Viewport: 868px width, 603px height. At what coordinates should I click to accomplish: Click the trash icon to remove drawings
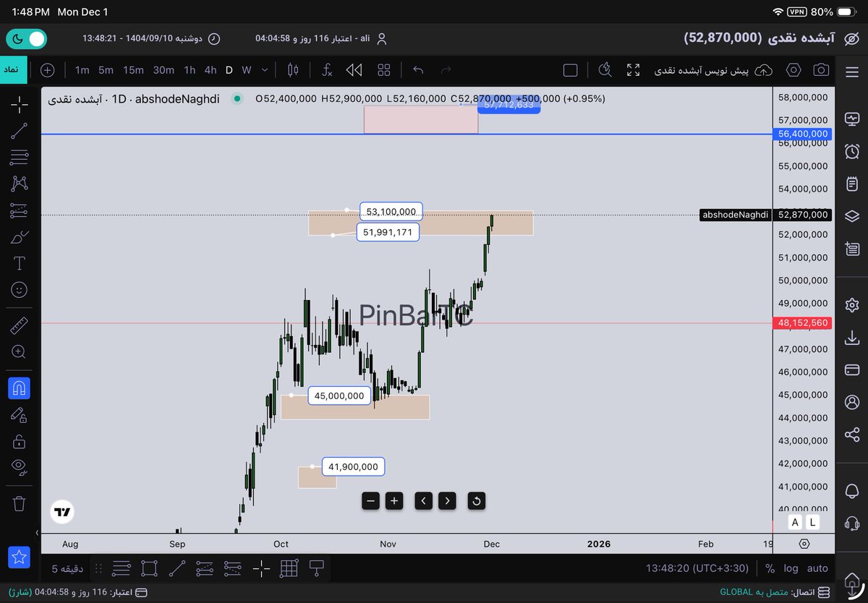[x=20, y=503]
